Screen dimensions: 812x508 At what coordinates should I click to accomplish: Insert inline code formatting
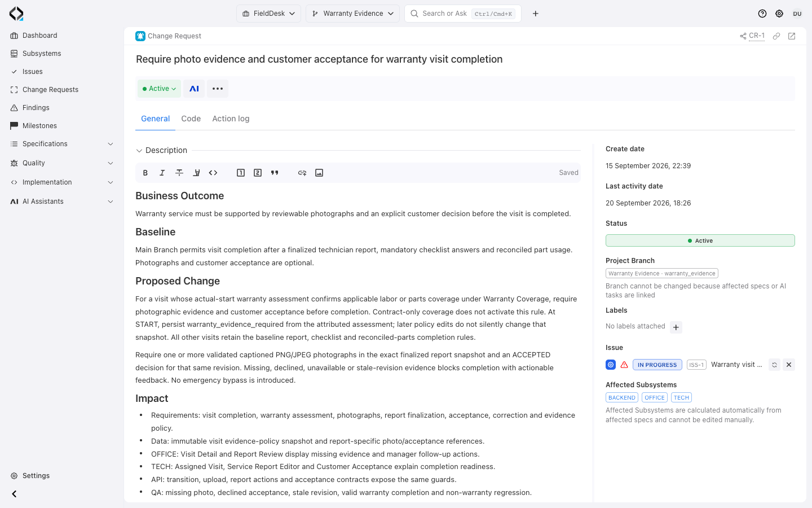tap(213, 173)
